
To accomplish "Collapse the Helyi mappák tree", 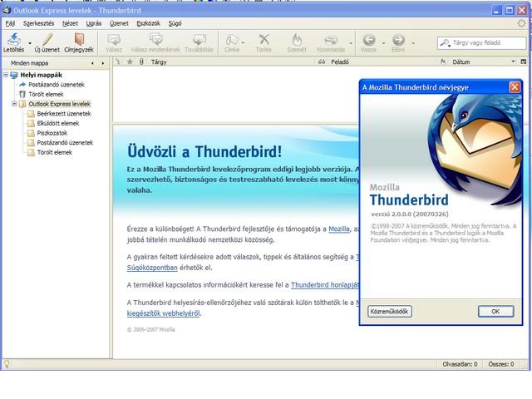I will [x=6, y=75].
